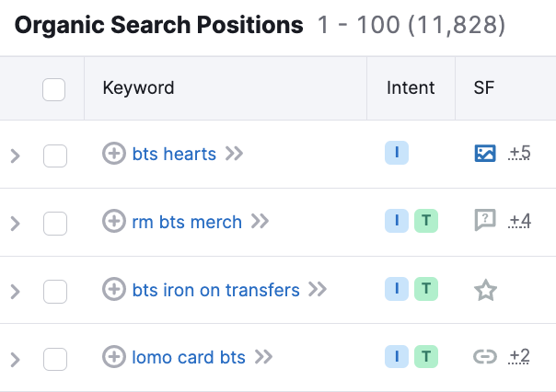The image size is (556, 392).
Task: Click double-arrow icon after bts hearts
Action: (234, 154)
